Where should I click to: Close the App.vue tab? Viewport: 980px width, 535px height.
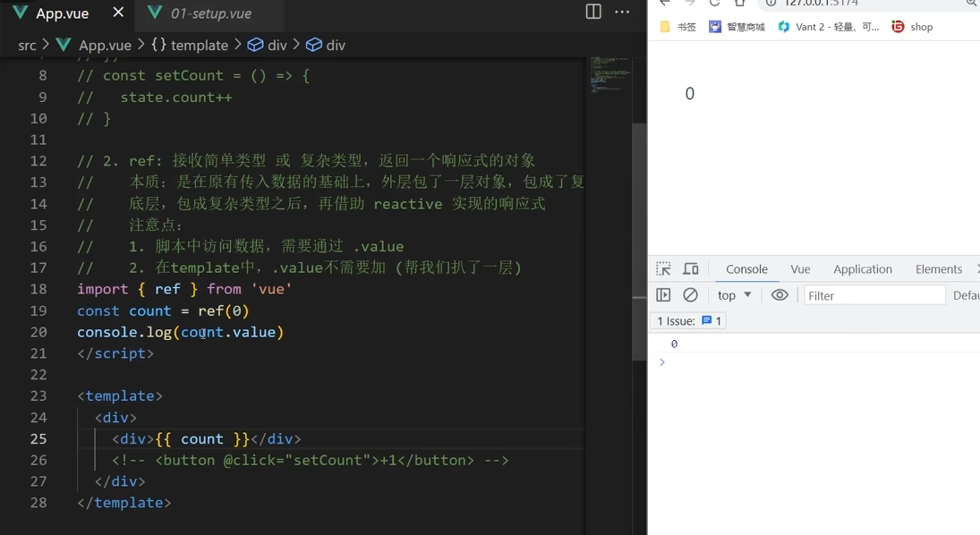118,12
